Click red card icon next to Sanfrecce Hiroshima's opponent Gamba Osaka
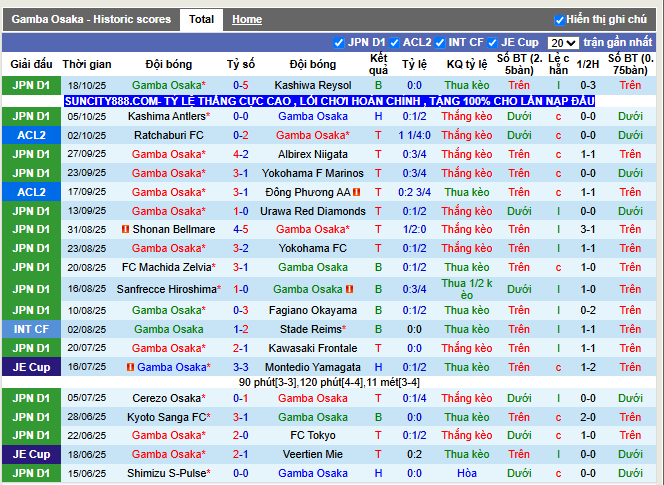The image size is (664, 485). [350, 289]
